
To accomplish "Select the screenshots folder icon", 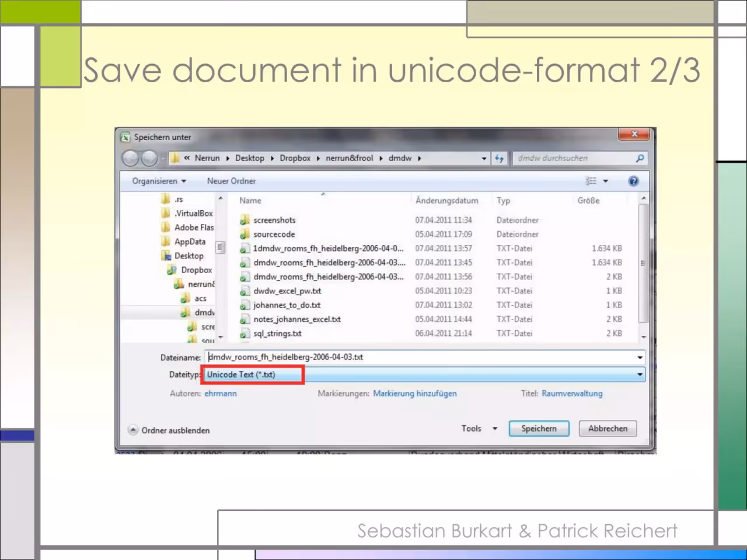I will click(x=245, y=220).
